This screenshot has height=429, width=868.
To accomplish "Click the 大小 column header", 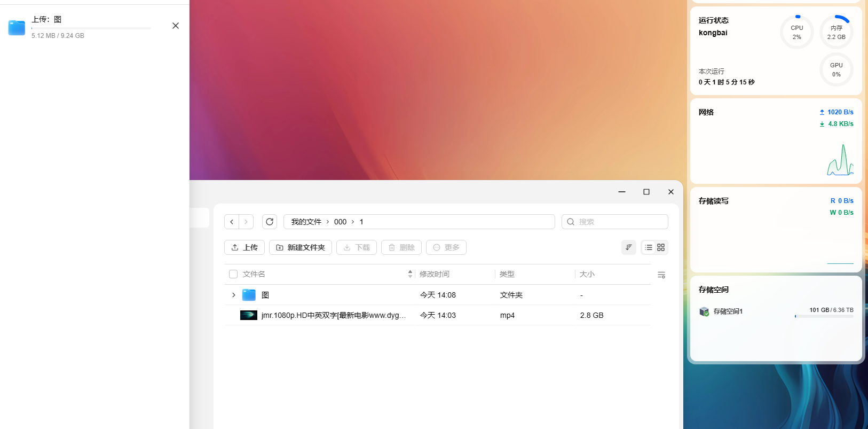I will click(587, 274).
